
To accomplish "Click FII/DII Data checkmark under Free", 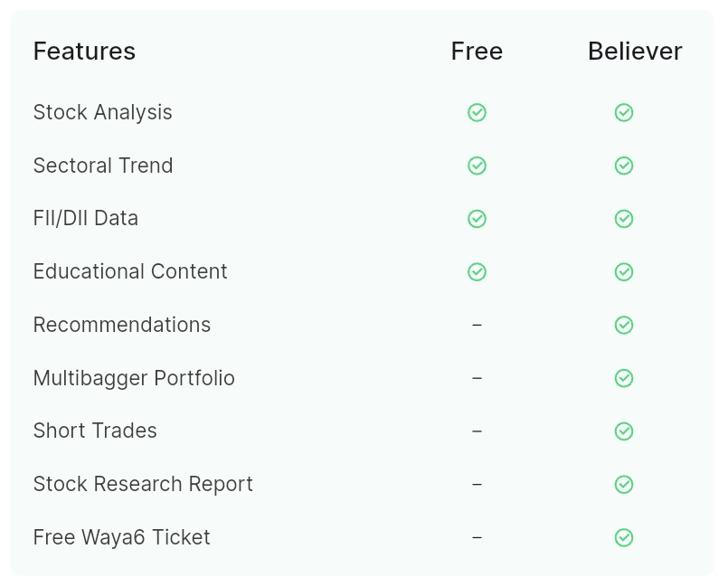I will pyautogui.click(x=477, y=219).
